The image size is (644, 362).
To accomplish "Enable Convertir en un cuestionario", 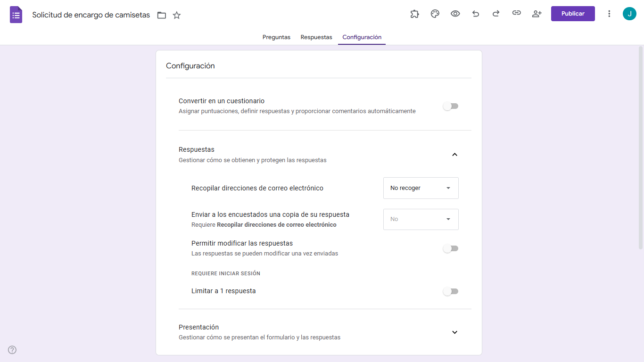I will pyautogui.click(x=450, y=106).
